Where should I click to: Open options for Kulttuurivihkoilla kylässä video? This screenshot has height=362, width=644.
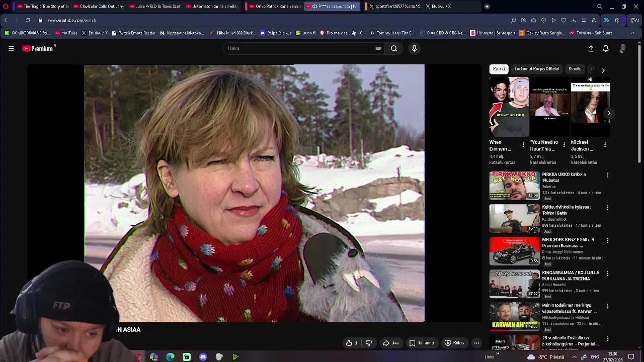pyautogui.click(x=607, y=208)
